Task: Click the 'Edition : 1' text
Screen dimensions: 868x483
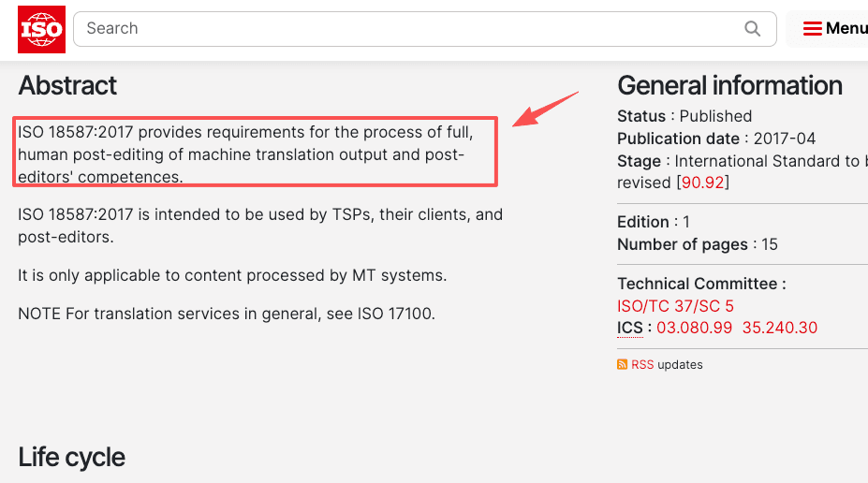Action: tap(654, 222)
